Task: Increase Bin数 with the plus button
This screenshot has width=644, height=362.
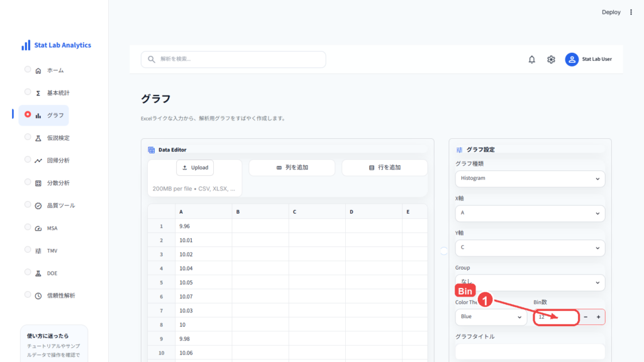Action: (x=599, y=317)
